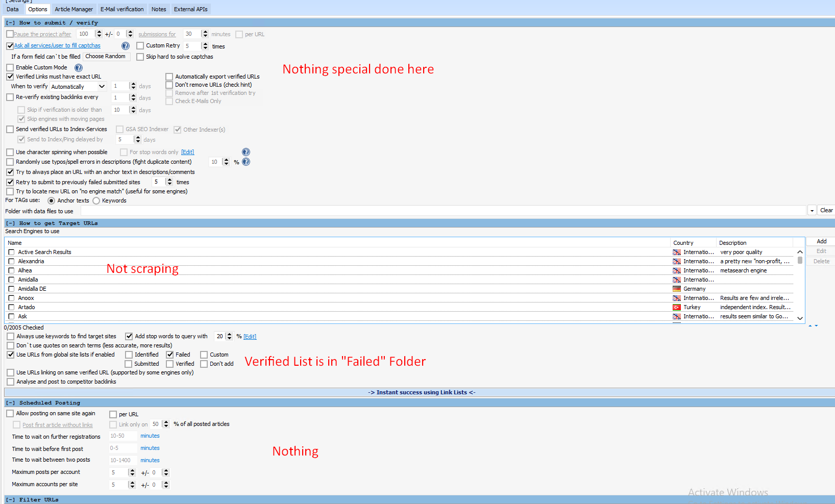
Task: Increase the Maximum posts per account value
Action: (x=132, y=471)
